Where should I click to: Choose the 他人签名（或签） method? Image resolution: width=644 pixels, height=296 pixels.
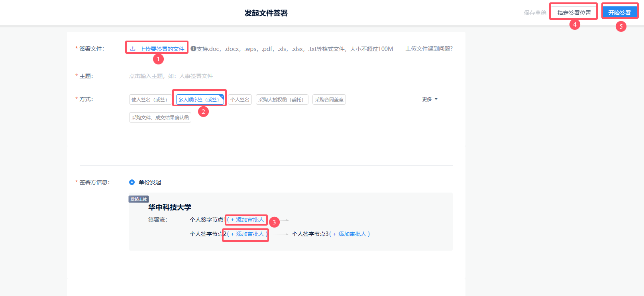click(x=149, y=99)
